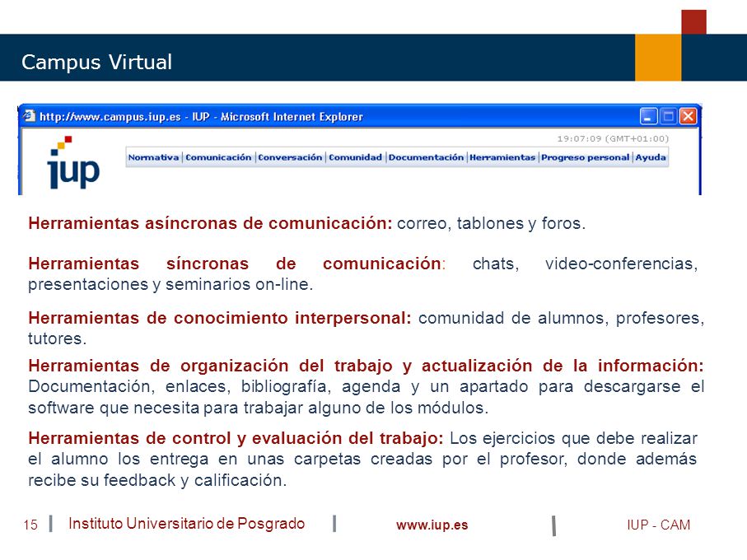
Task: Open the Comunicación menu item
Action: (x=218, y=157)
